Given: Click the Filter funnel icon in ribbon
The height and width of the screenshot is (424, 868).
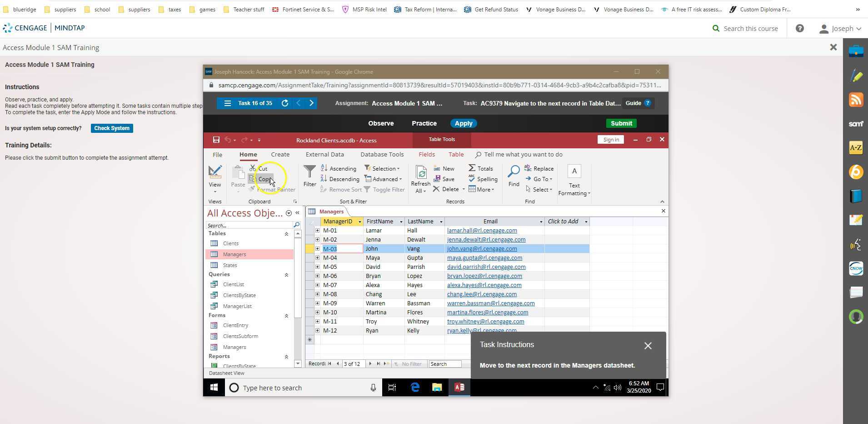Looking at the screenshot, I should [309, 172].
